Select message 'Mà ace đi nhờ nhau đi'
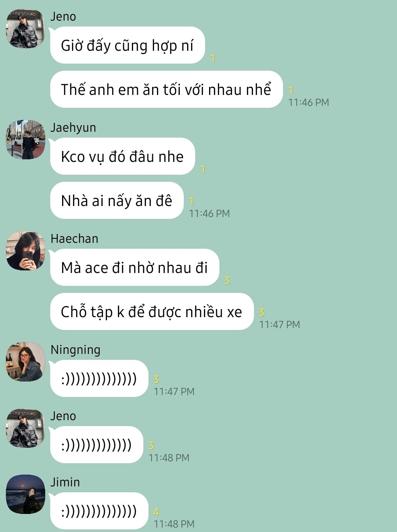Screen dimensions: 397x532 click(135, 267)
